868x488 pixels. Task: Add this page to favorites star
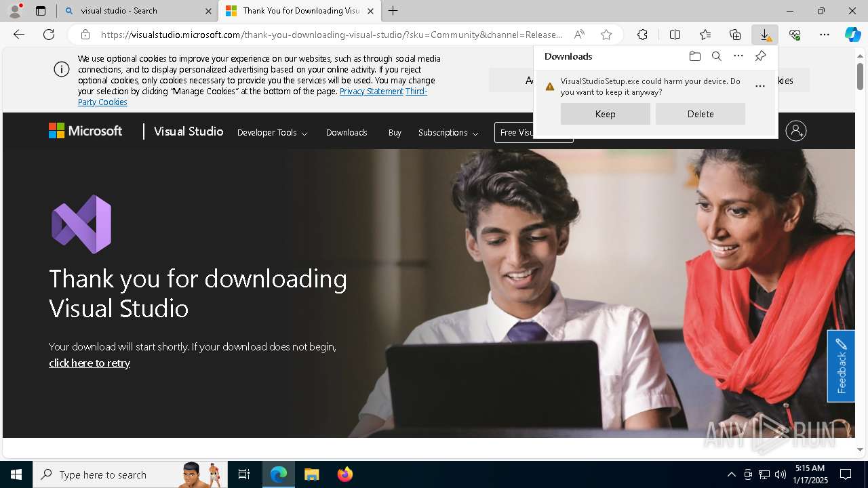(x=606, y=35)
